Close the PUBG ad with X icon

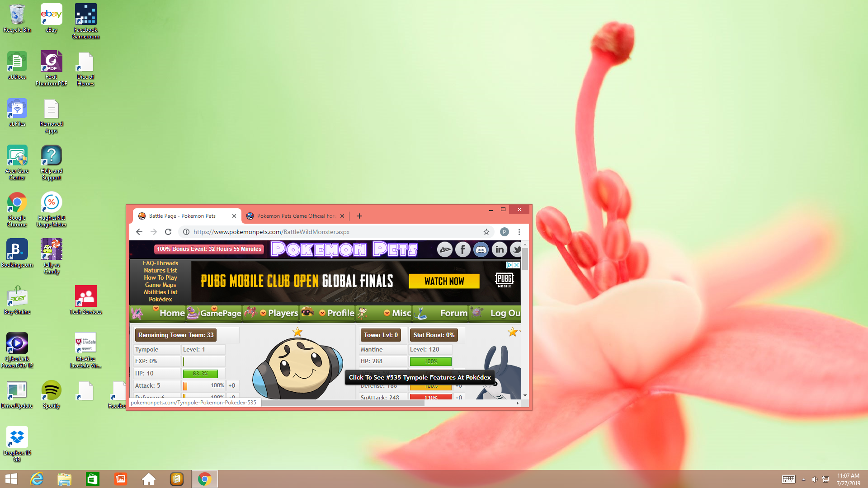[x=516, y=265]
